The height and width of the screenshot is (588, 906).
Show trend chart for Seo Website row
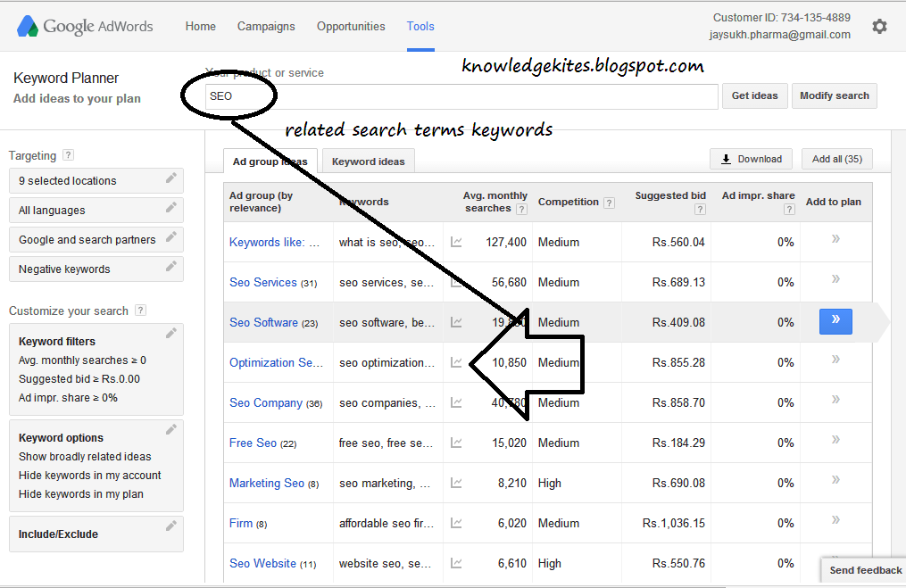[456, 563]
